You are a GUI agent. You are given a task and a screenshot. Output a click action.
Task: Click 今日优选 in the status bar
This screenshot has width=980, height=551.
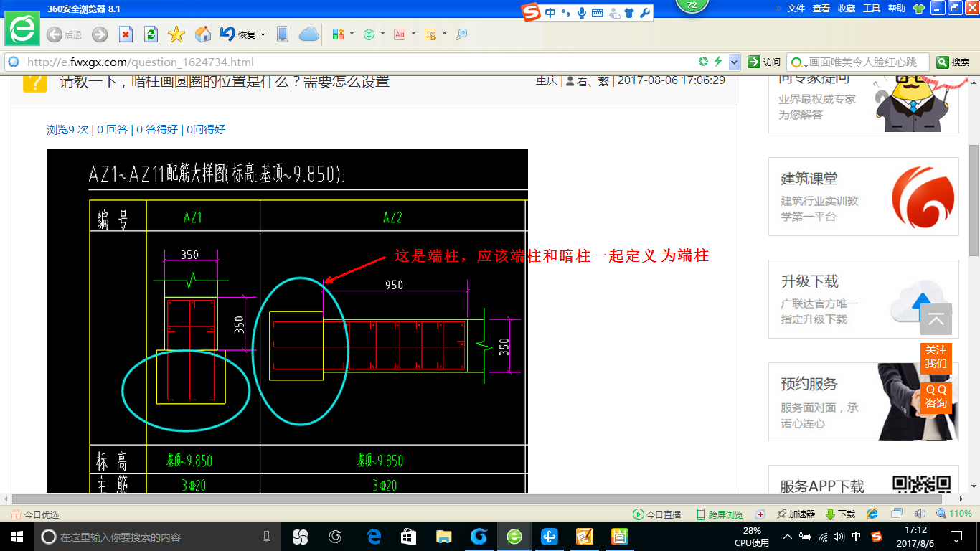(34, 514)
